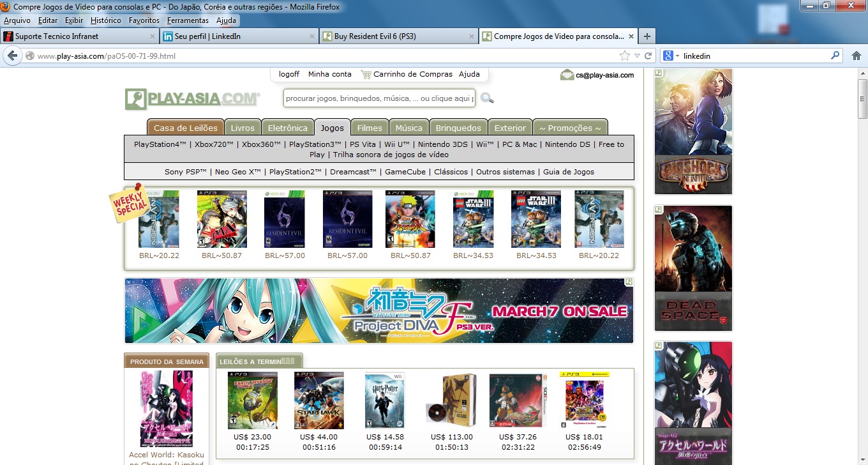Click the browser back arrow button
Image resolution: width=868 pixels, height=465 pixels.
[x=12, y=56]
